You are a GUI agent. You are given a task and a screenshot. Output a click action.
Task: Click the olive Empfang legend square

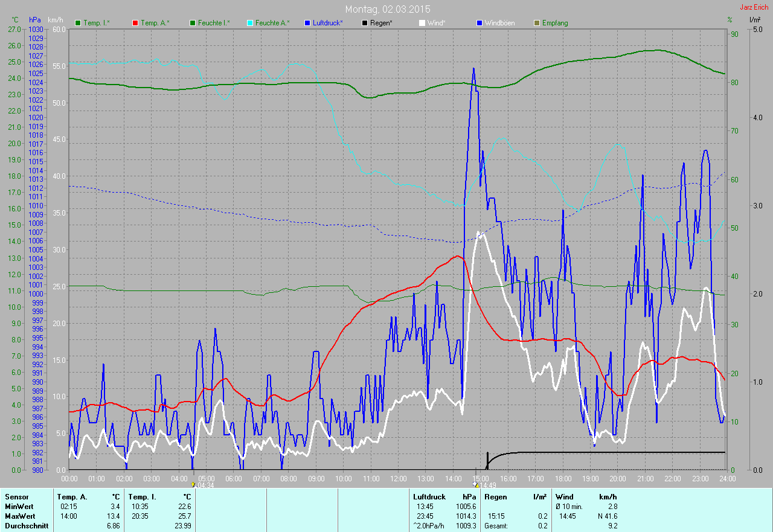pyautogui.click(x=536, y=23)
